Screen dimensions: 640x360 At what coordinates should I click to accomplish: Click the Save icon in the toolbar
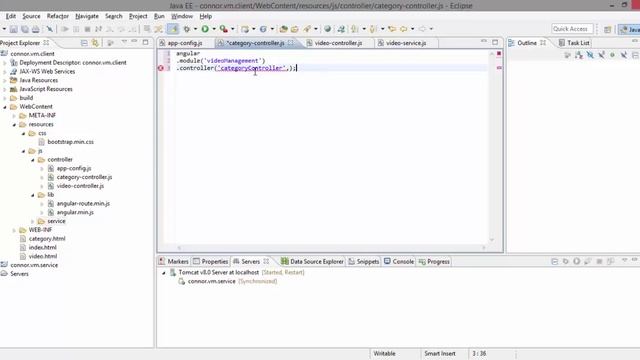[x=13, y=29]
